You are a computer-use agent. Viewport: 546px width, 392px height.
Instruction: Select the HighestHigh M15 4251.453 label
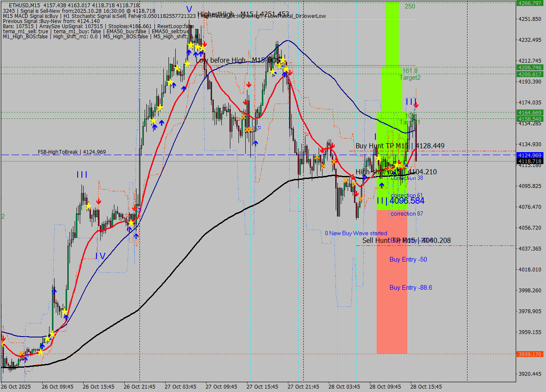(x=243, y=14)
